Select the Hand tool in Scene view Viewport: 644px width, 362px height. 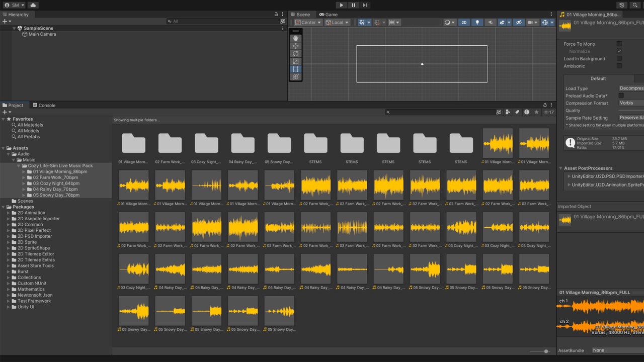(295, 38)
